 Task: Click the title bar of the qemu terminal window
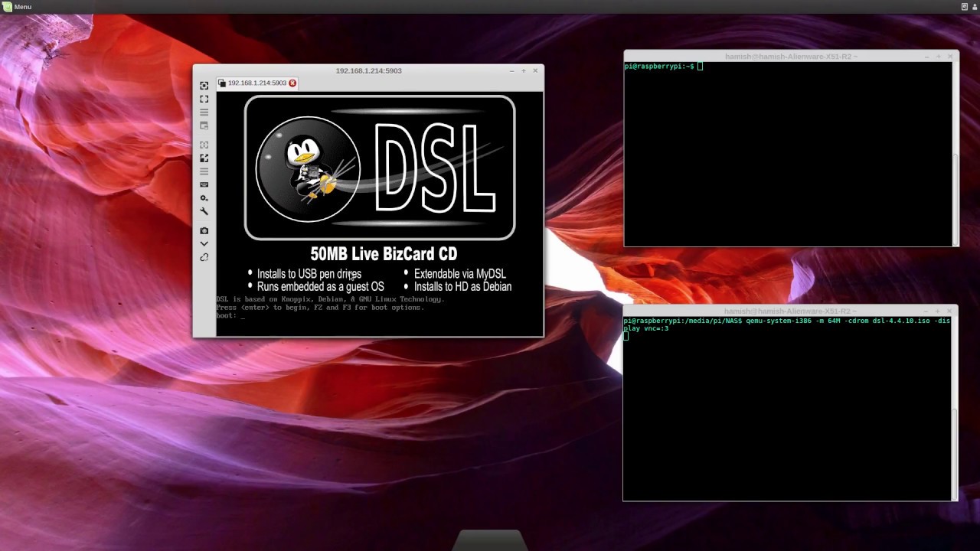click(790, 311)
